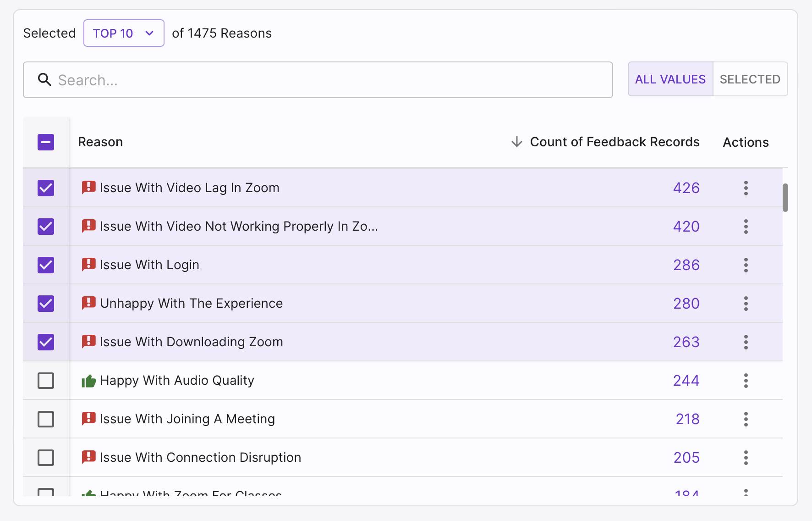Sort by Count of Feedback Records header
The height and width of the screenshot is (521, 812).
coord(614,142)
